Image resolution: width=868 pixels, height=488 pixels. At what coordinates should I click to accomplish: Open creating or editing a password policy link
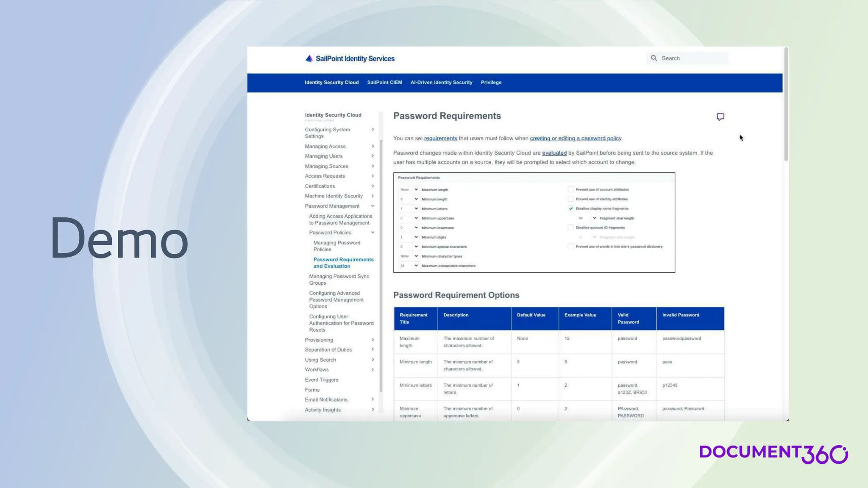(575, 139)
